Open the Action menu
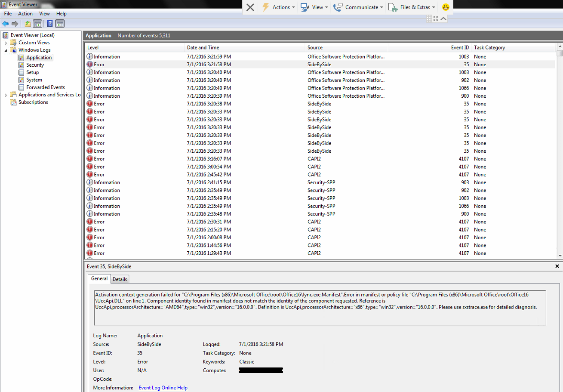This screenshot has height=392, width=563. pos(25,14)
